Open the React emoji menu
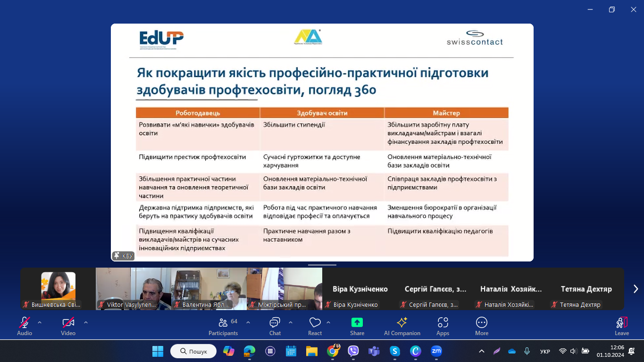The height and width of the screenshot is (362, 644). (x=315, y=326)
